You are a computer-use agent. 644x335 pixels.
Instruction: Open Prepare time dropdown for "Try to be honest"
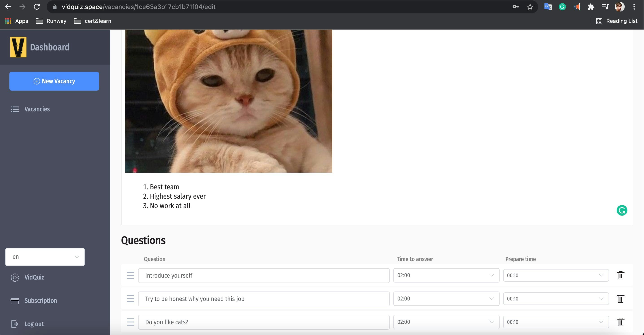point(555,299)
